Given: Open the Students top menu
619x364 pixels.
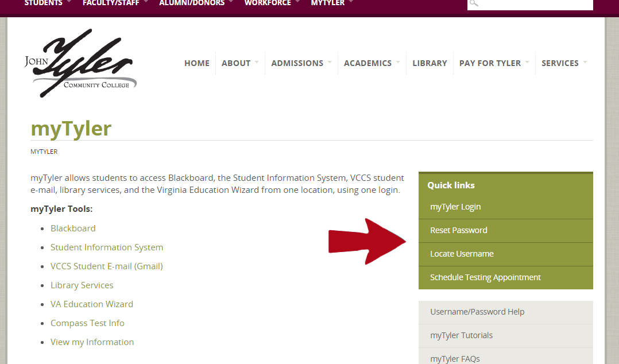Looking at the screenshot, I should 44,3.
